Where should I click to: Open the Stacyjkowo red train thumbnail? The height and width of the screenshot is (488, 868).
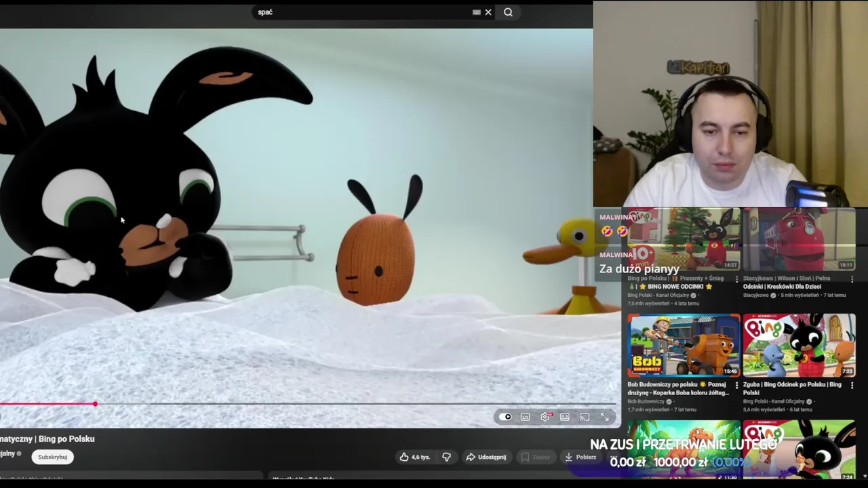800,239
